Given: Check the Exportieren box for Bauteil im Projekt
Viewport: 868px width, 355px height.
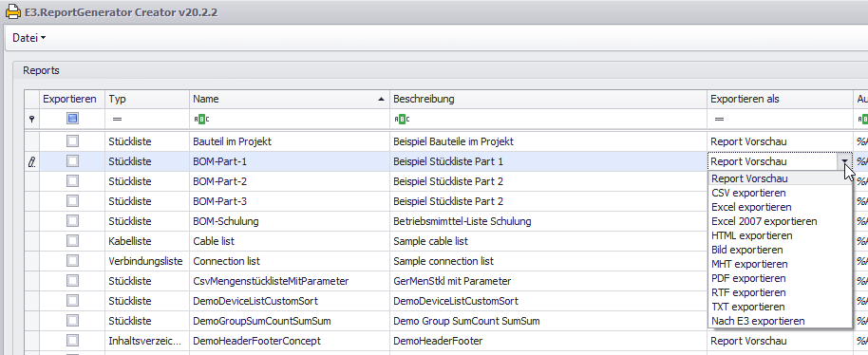Looking at the screenshot, I should (x=72, y=141).
